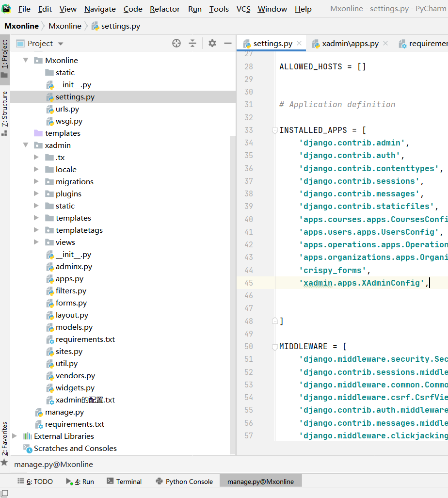
Task: Click line number 45 in the gutter
Action: coord(249,283)
